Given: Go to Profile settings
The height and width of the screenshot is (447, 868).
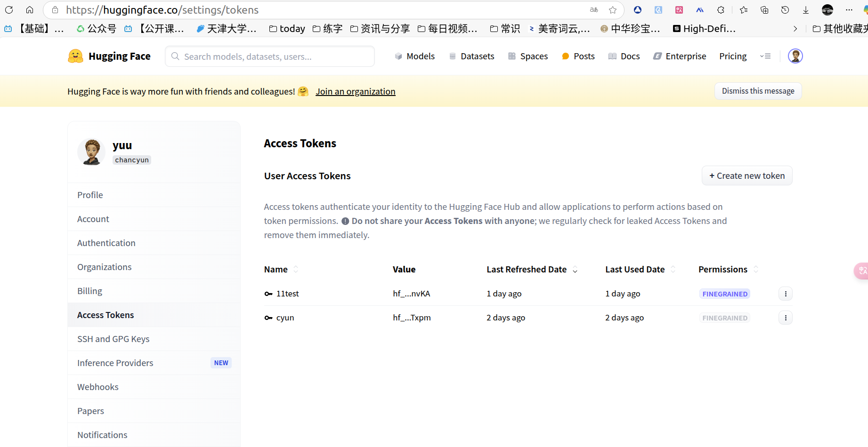Looking at the screenshot, I should click(154, 195).
